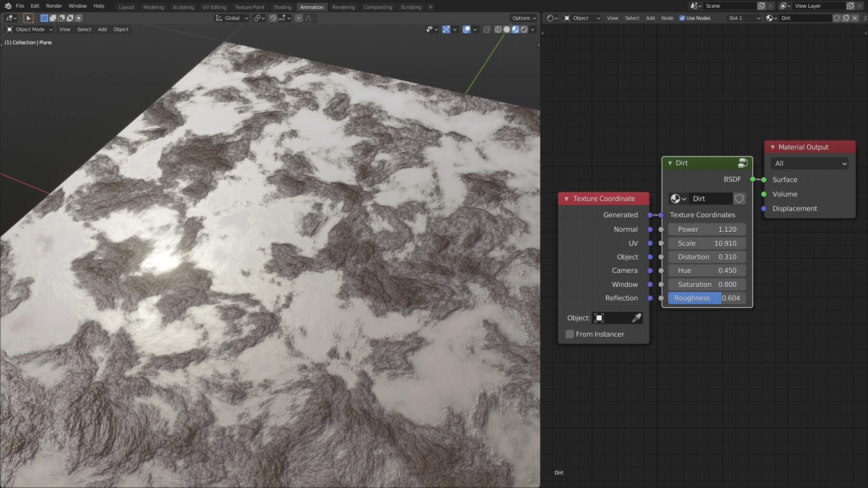This screenshot has height=488, width=868.
Task: Switch to the Shading workspace tab
Action: (282, 7)
